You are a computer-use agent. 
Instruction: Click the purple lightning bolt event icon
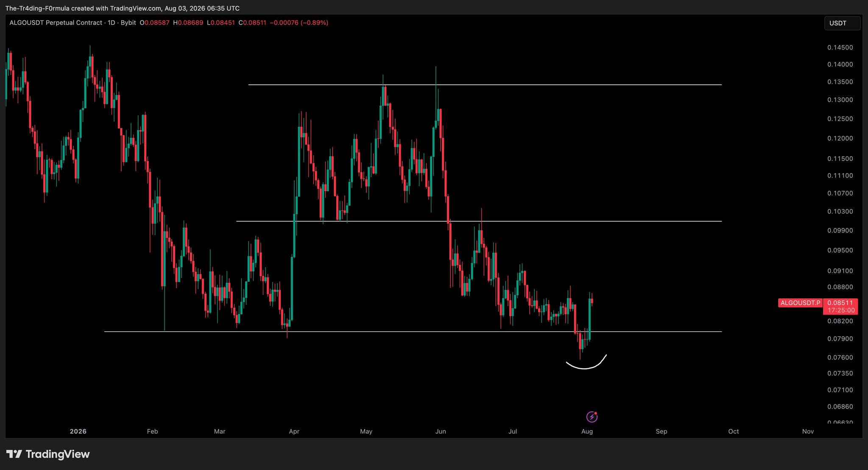pyautogui.click(x=592, y=417)
